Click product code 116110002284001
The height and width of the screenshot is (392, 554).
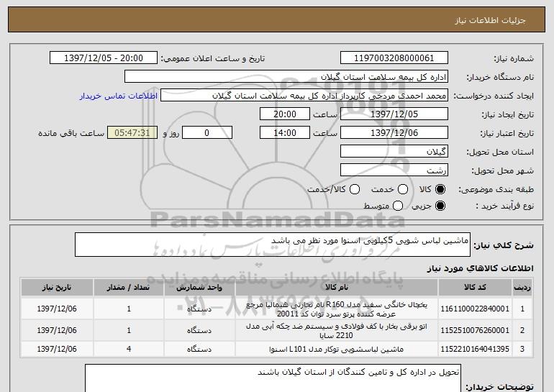[x=475, y=309]
